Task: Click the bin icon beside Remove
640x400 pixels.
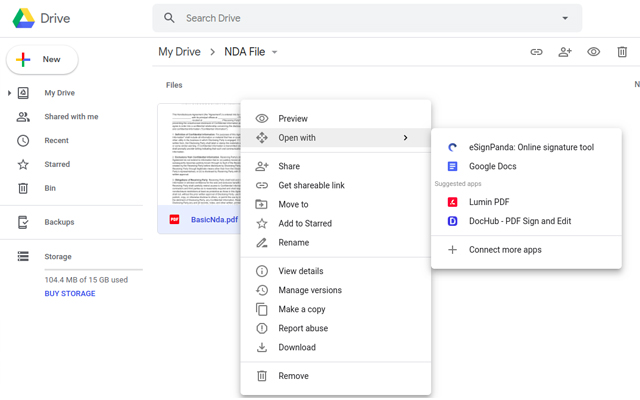Action: coord(262,376)
